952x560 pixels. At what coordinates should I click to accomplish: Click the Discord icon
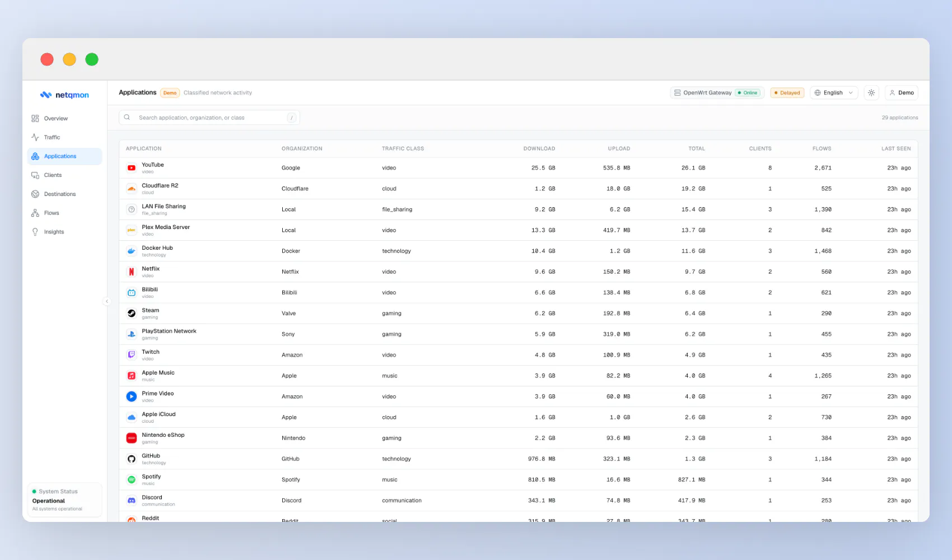pyautogui.click(x=132, y=501)
